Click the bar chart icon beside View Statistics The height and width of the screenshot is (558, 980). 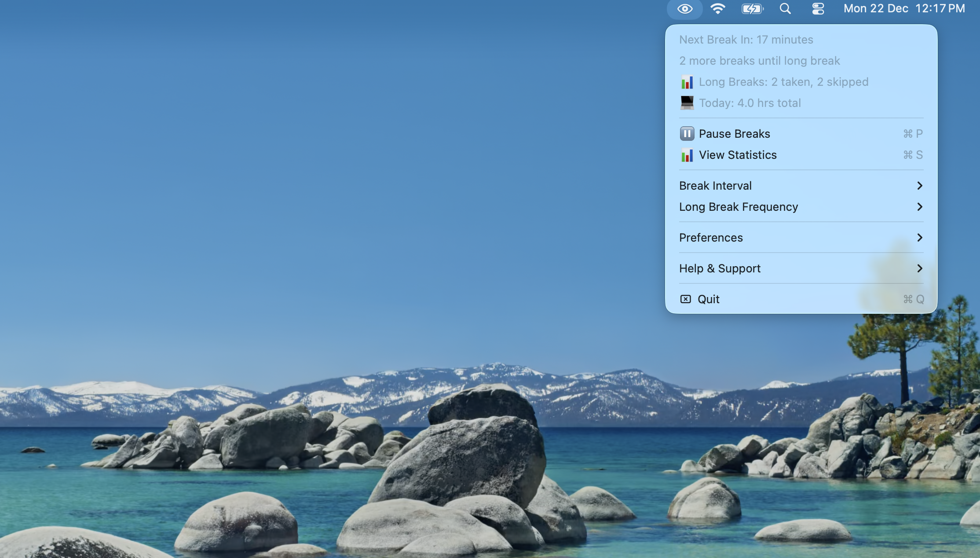pos(687,155)
